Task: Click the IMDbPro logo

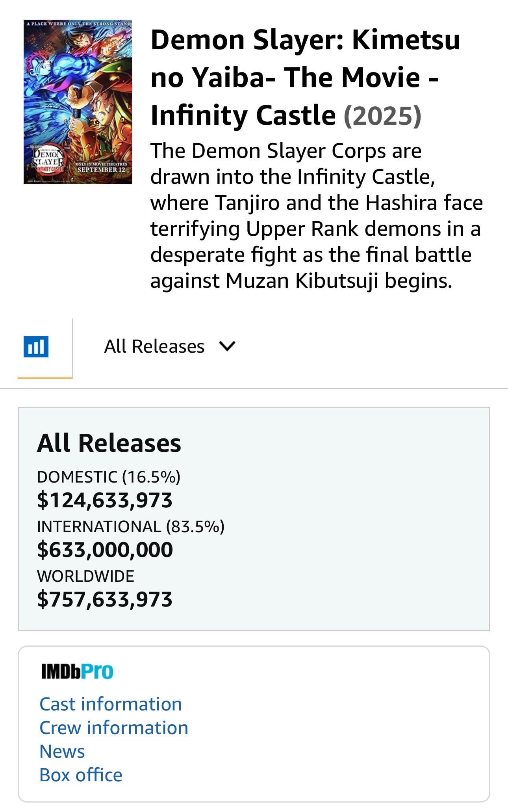Action: click(77, 671)
